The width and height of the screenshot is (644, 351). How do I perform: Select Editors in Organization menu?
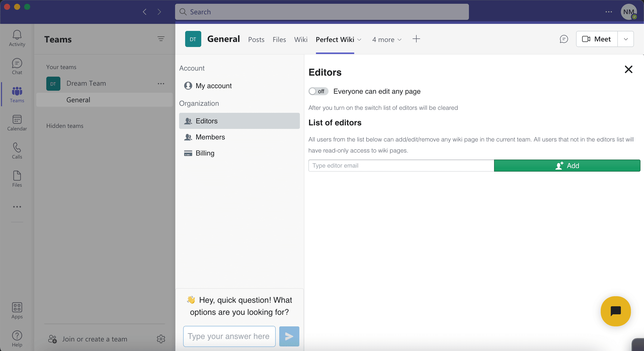(239, 121)
